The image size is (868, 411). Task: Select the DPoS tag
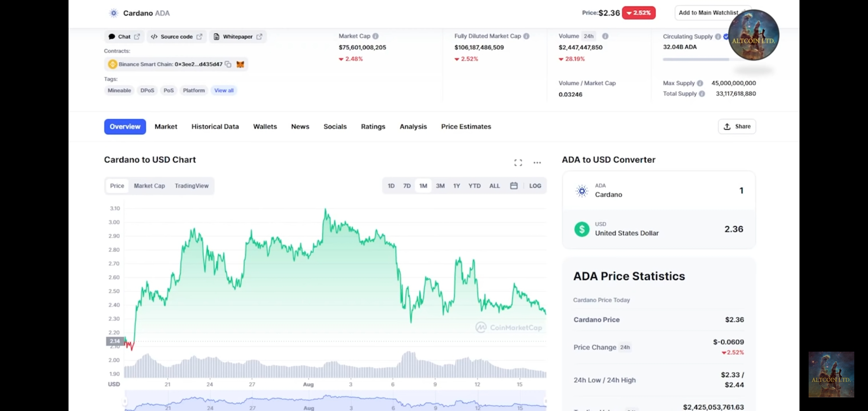pos(147,91)
